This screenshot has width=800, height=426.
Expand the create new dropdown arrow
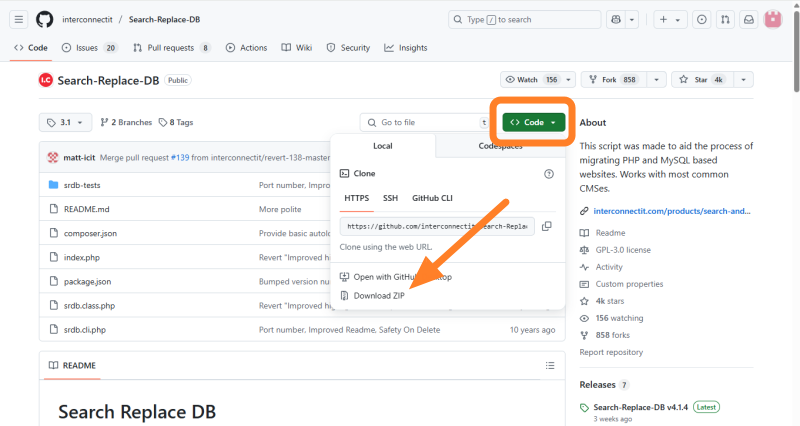(x=678, y=19)
